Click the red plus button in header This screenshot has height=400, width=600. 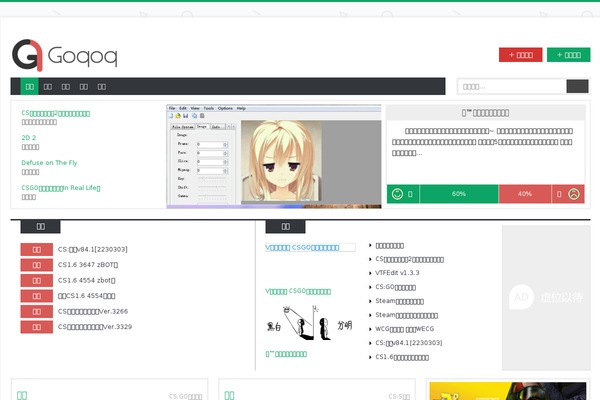tap(520, 55)
